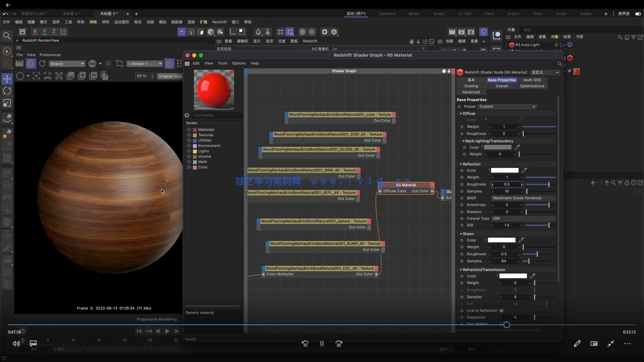This screenshot has width=644, height=362.
Task: Click the search icon in left sidebar
Action: coord(6,36)
